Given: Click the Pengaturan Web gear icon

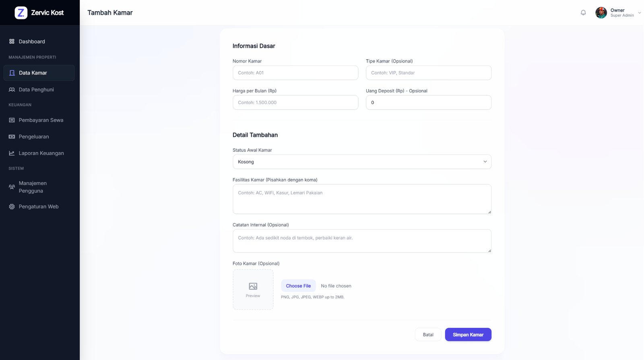Looking at the screenshot, I should click(12, 207).
